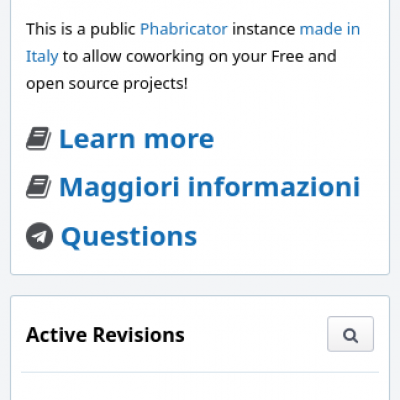The image size is (400, 400).
Task: Click the 'Italy' link word
Action: tap(42, 57)
